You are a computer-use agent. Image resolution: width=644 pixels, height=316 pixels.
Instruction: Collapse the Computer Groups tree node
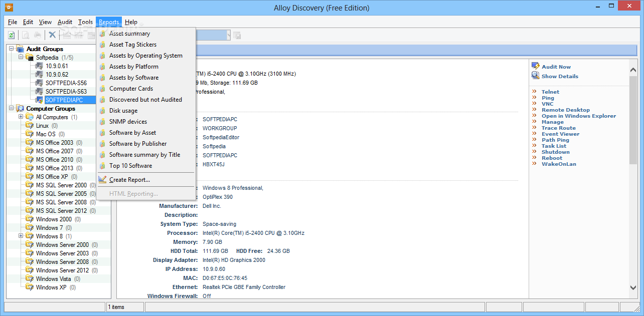12,109
